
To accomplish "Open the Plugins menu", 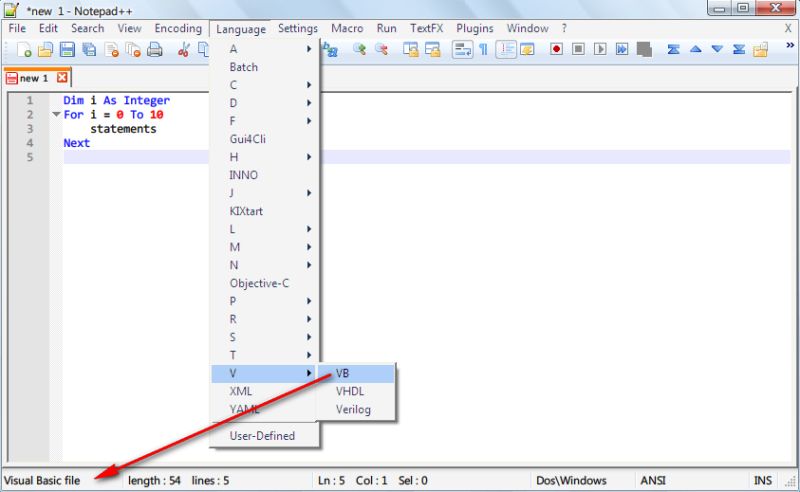I will [x=474, y=29].
